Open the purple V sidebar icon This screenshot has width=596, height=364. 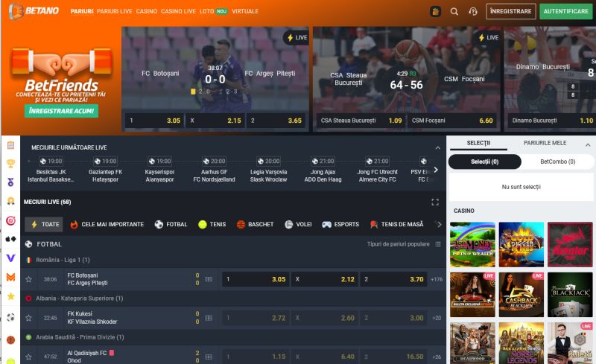pyautogui.click(x=10, y=258)
